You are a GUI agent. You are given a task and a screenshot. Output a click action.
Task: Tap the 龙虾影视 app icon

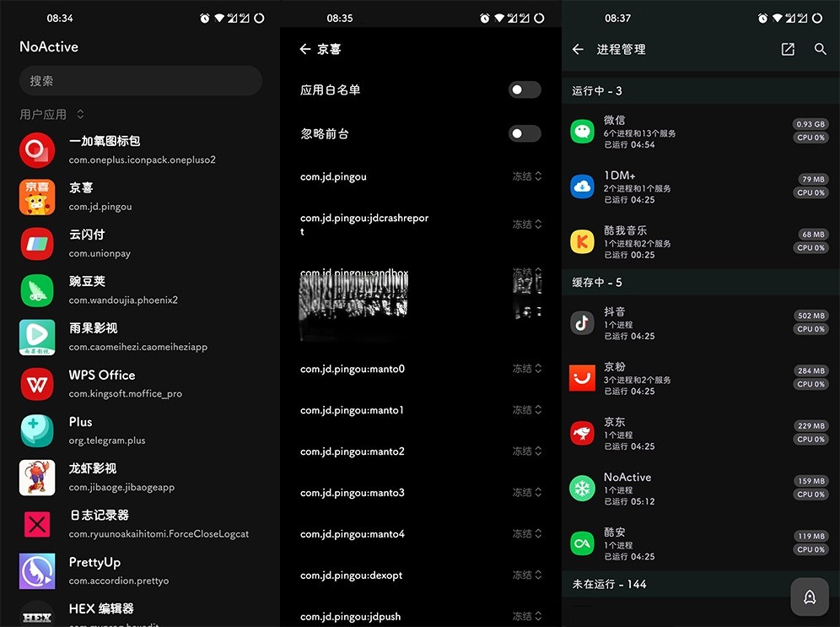pyautogui.click(x=37, y=478)
